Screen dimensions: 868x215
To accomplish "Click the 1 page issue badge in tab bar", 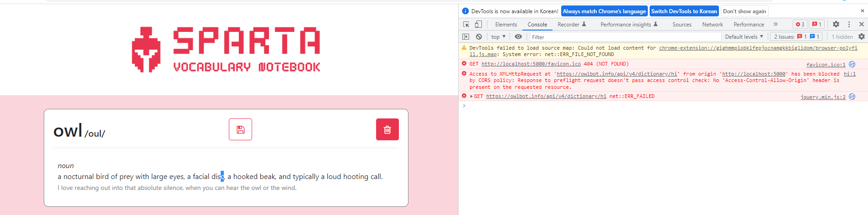I will tap(817, 24).
